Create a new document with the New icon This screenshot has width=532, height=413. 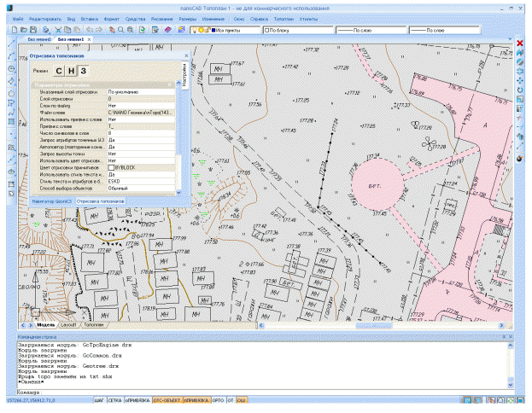click(x=15, y=30)
